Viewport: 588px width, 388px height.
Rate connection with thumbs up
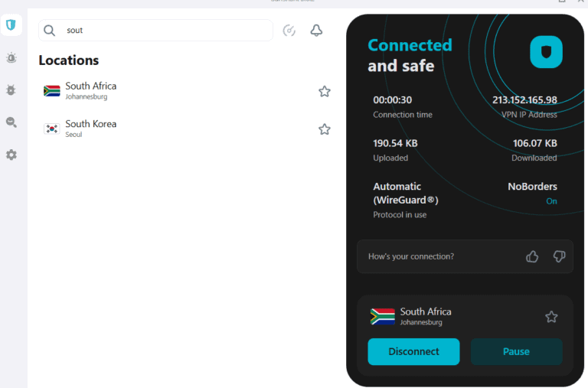click(532, 256)
